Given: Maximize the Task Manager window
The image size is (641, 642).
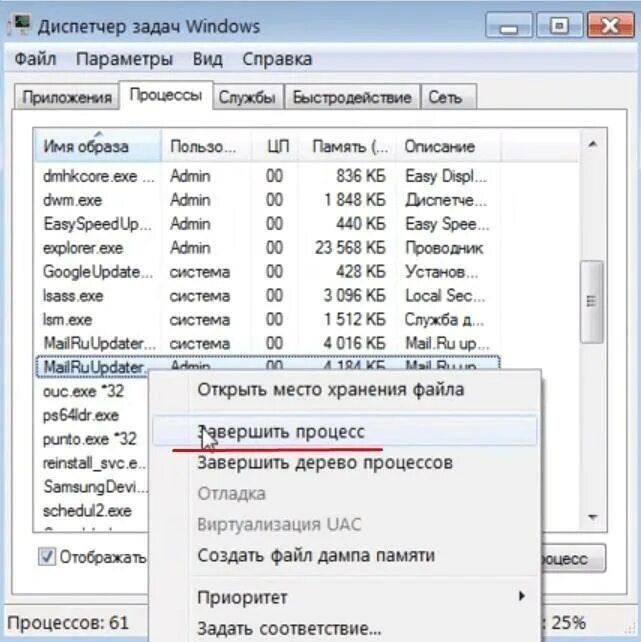Looking at the screenshot, I should point(559,25).
